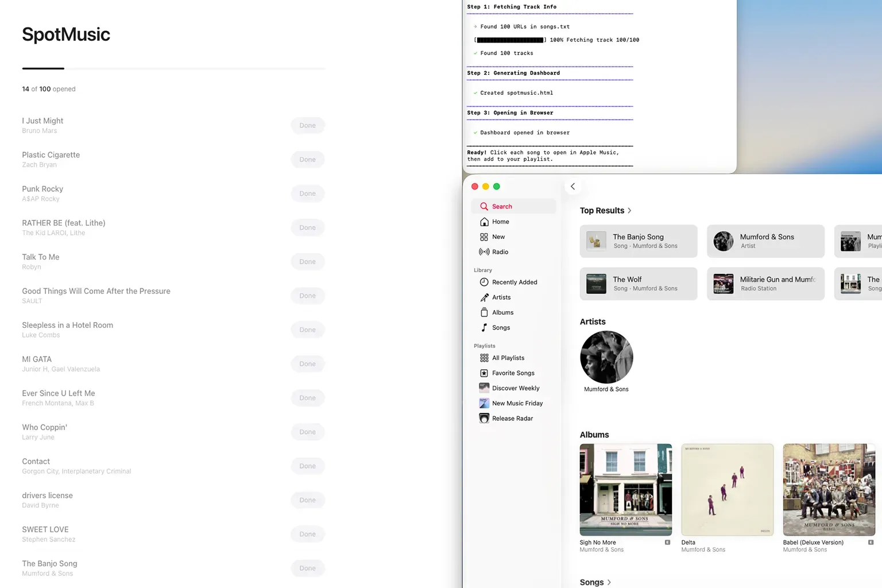Click the Release Radar playlist icon

point(484,418)
